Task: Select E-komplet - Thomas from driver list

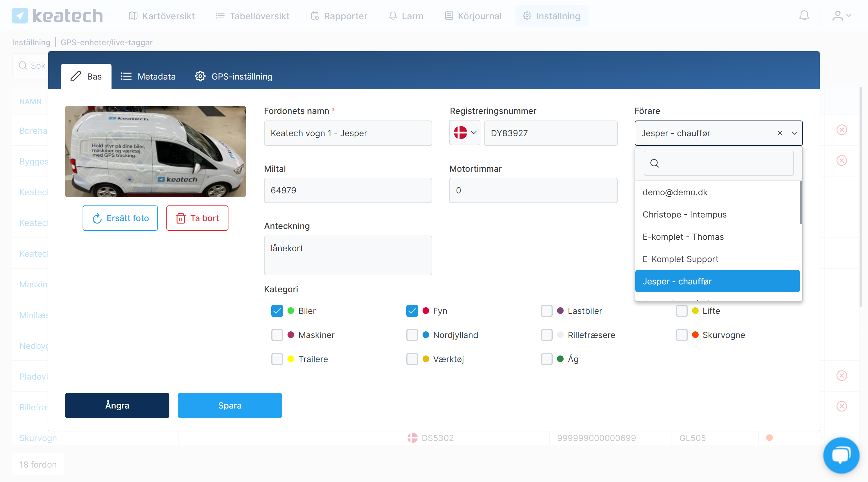Action: click(683, 237)
